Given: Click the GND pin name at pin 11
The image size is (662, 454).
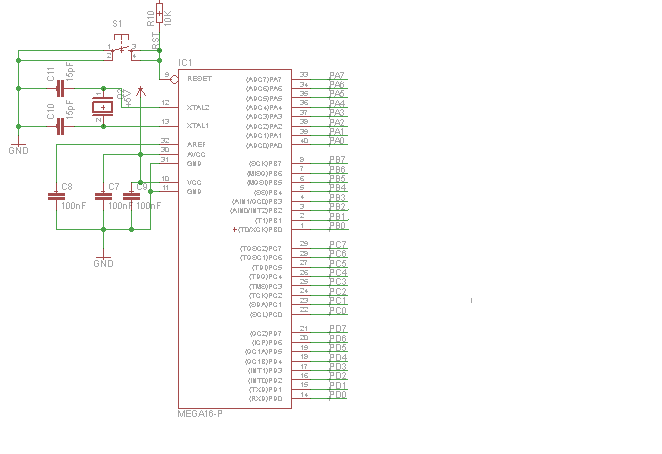Looking at the screenshot, I should pos(194,192).
